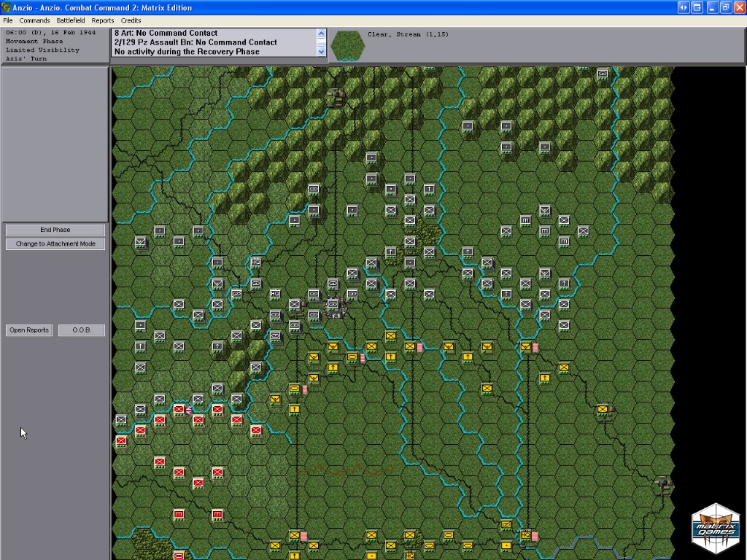The height and width of the screenshot is (560, 747).
Task: Click the empty unit info panel above End Phase
Action: tap(55, 143)
